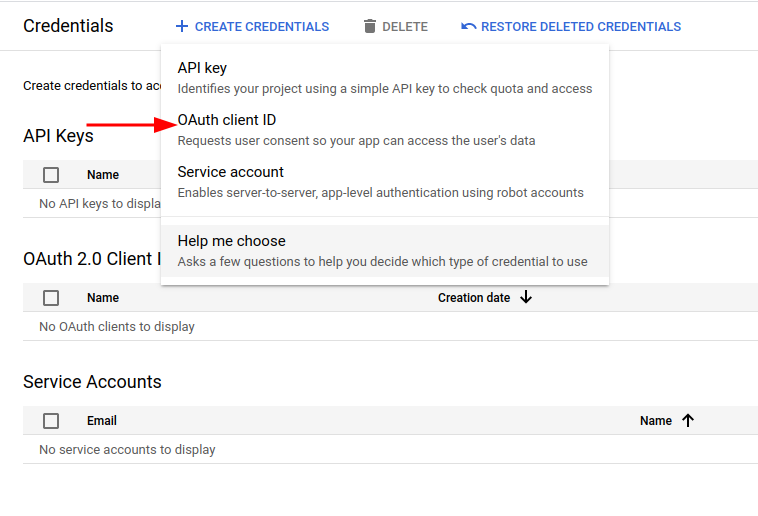Choose the Help me choose option
The image size is (758, 516).
pyautogui.click(x=385, y=251)
